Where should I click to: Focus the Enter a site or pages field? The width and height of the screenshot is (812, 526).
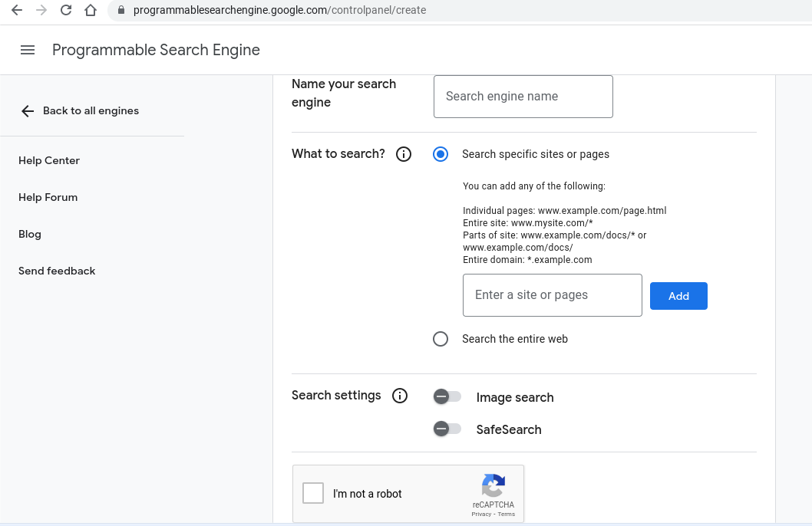pyautogui.click(x=552, y=295)
